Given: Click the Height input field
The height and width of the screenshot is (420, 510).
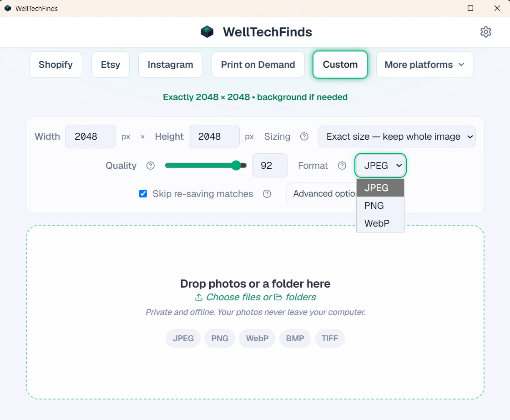Looking at the screenshot, I should click(214, 137).
